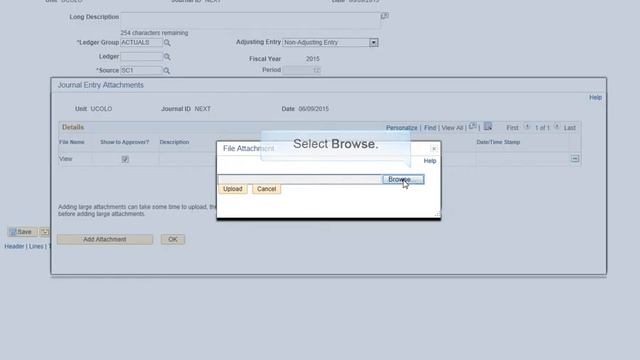Click the download to spreadsheet icon
640x360 pixels.
click(x=488, y=127)
